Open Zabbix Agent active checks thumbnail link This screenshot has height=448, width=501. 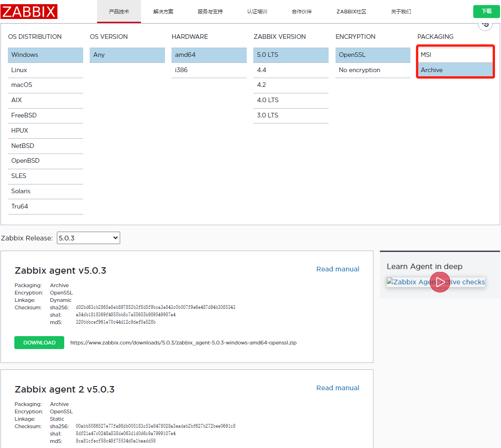[436, 282]
